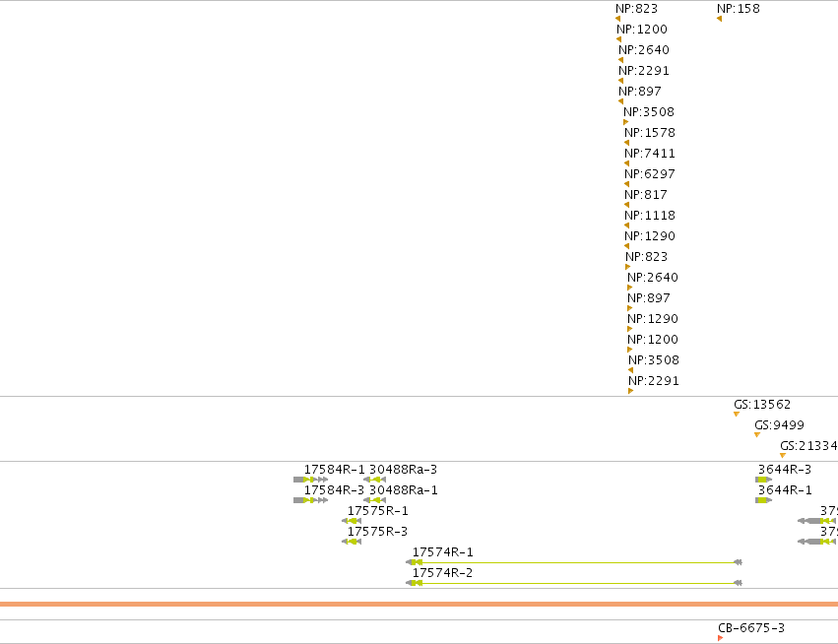Open the 17575R-3 transcript label
This screenshot has width=838, height=644.
378,532
